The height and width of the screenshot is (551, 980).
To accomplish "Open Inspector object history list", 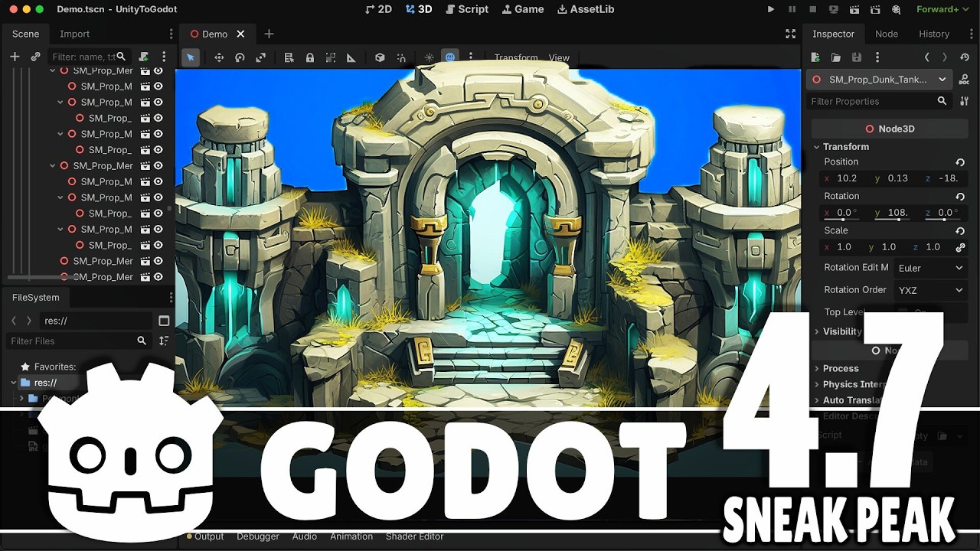I will (965, 57).
